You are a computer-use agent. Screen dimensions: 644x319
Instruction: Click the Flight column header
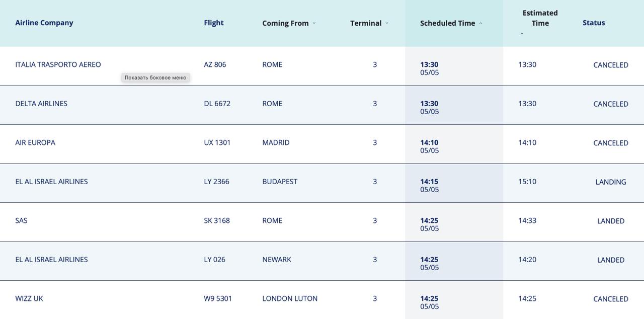(x=214, y=23)
